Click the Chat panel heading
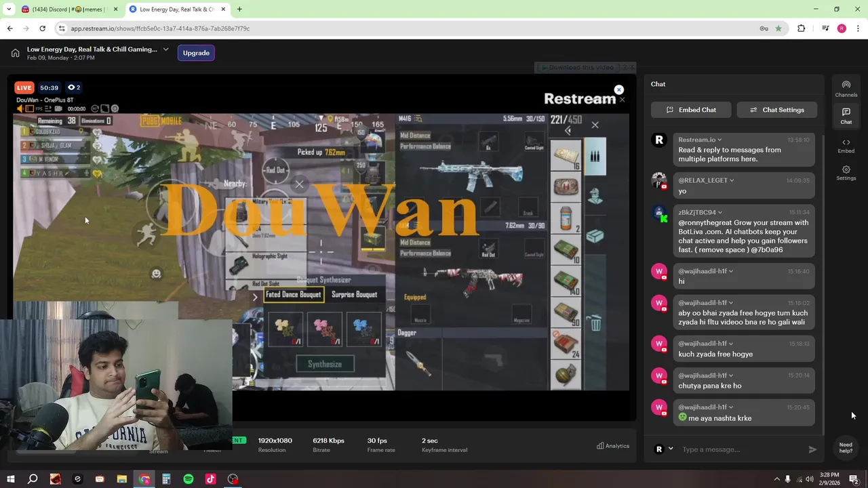 point(658,84)
